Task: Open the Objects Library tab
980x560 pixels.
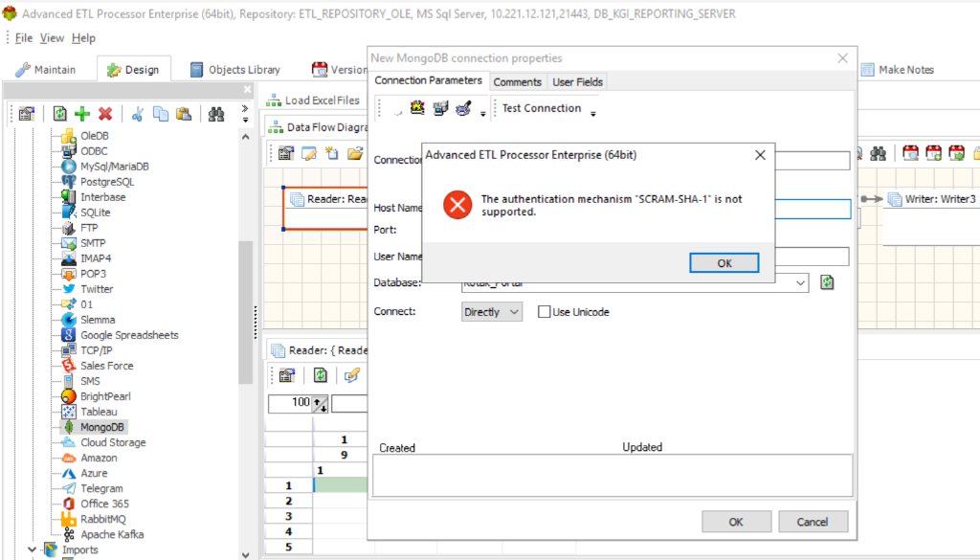Action: pyautogui.click(x=235, y=69)
